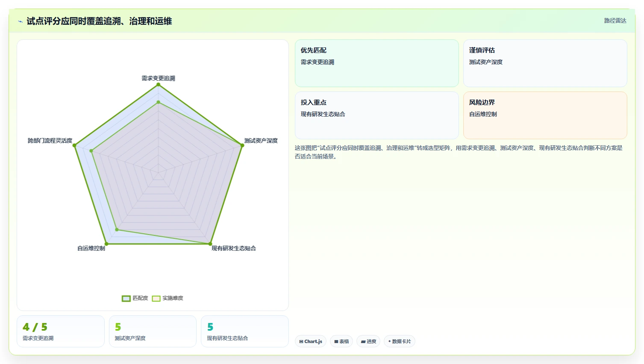The width and height of the screenshot is (644, 364).
Task: Open the 优先匹配 card
Action: click(377, 63)
